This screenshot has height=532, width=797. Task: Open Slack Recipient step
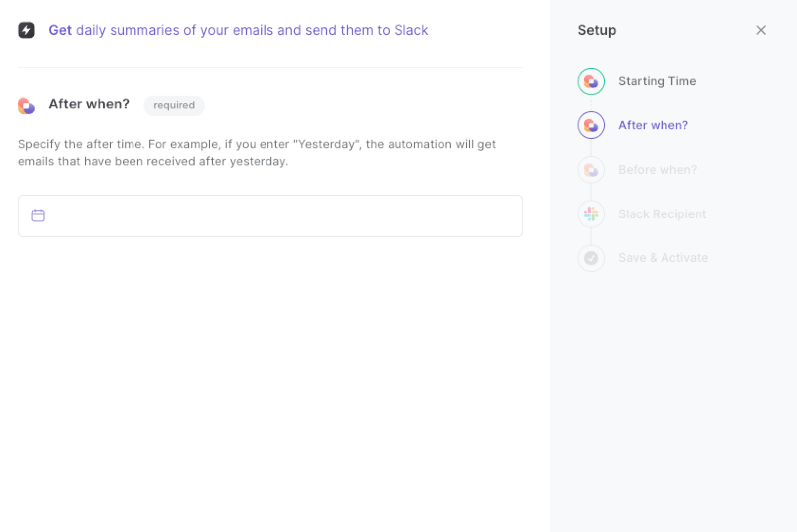[662, 214]
